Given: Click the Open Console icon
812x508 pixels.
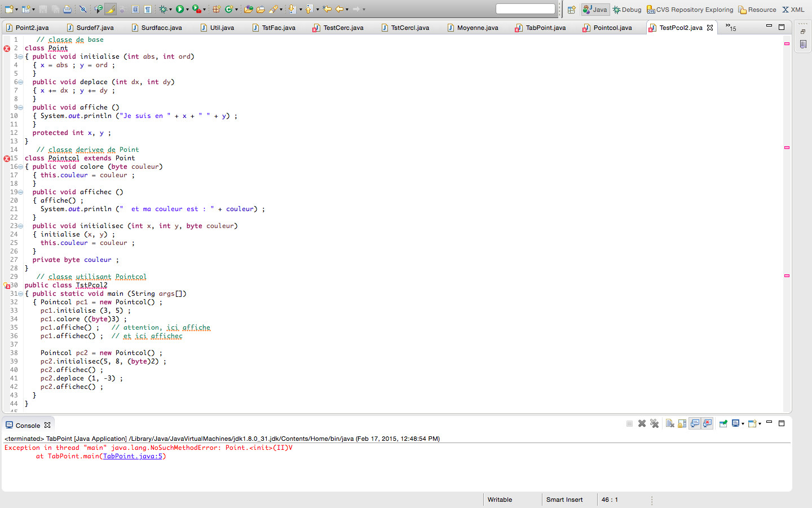Looking at the screenshot, I should pos(752,423).
